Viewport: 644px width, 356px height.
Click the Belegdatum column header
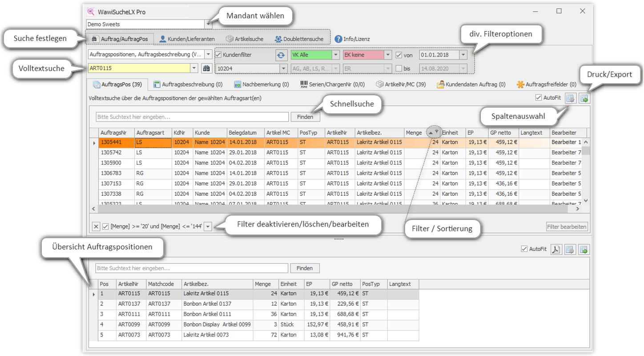click(x=246, y=133)
